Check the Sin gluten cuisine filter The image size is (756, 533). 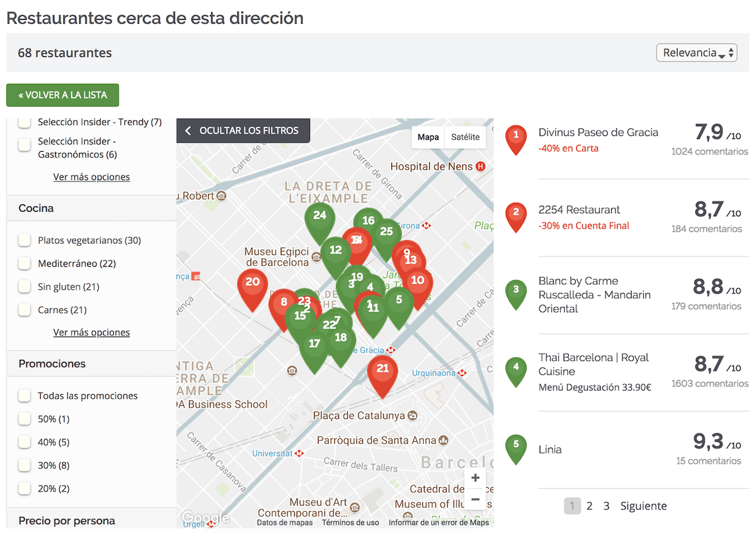25,287
